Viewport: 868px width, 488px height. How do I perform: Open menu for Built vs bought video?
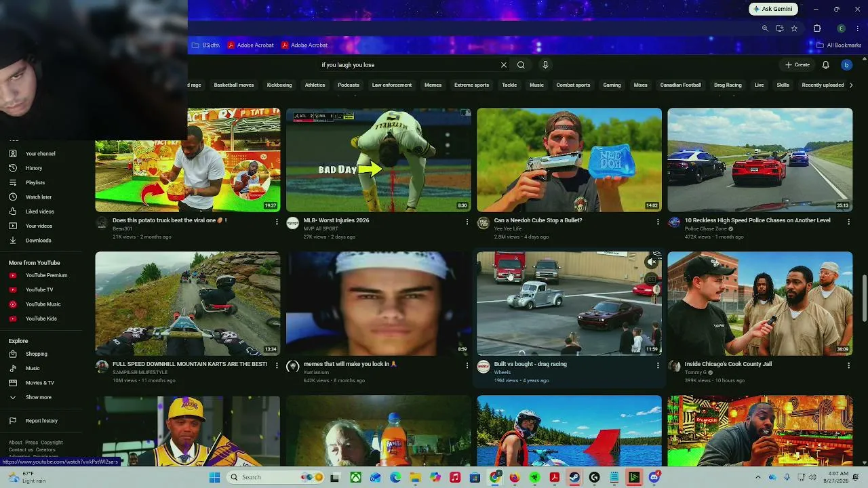pyautogui.click(x=658, y=365)
